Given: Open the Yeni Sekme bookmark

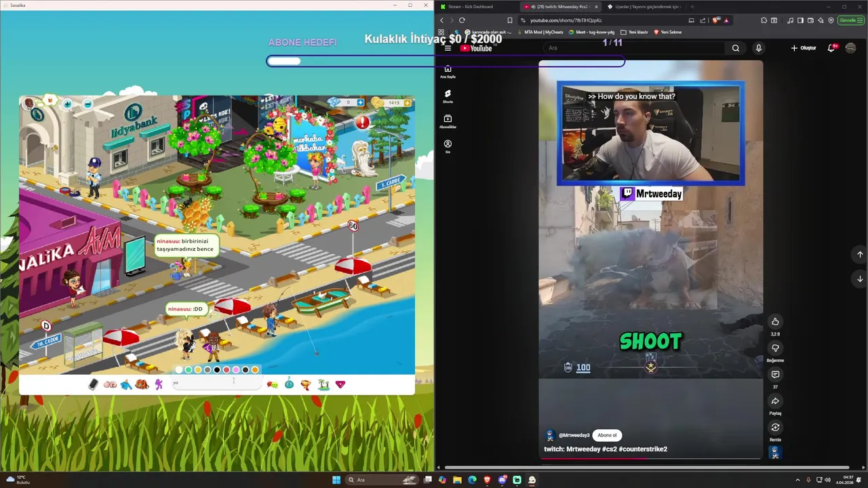Looking at the screenshot, I should click(667, 32).
